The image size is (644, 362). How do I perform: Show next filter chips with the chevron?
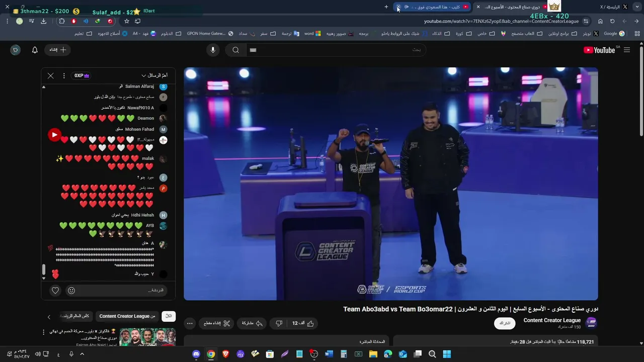point(49,317)
